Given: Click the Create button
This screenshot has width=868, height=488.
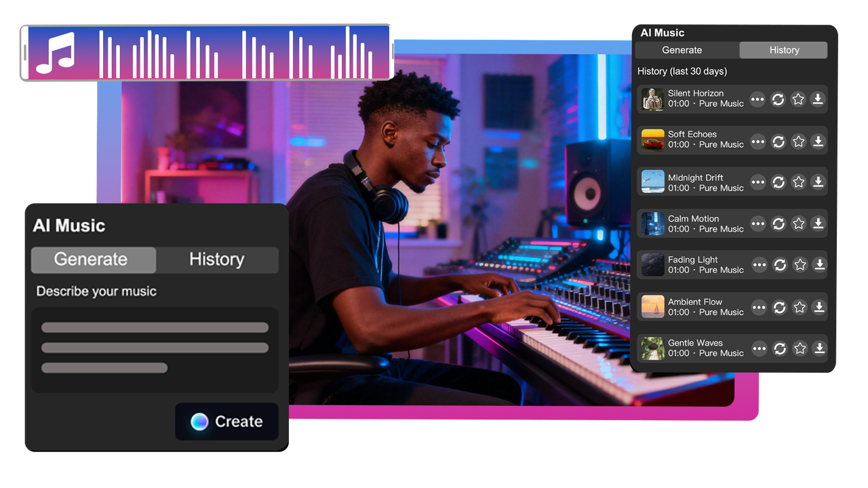Looking at the screenshot, I should click(226, 421).
